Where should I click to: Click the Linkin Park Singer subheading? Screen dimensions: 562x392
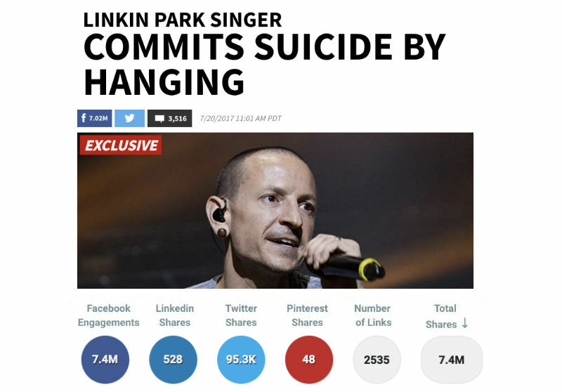183,20
